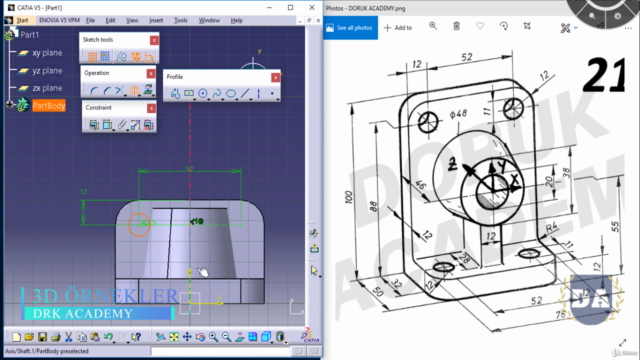Click the zoom magnifier in Photos toolbar
The height and width of the screenshot is (360, 640).
(x=433, y=26)
